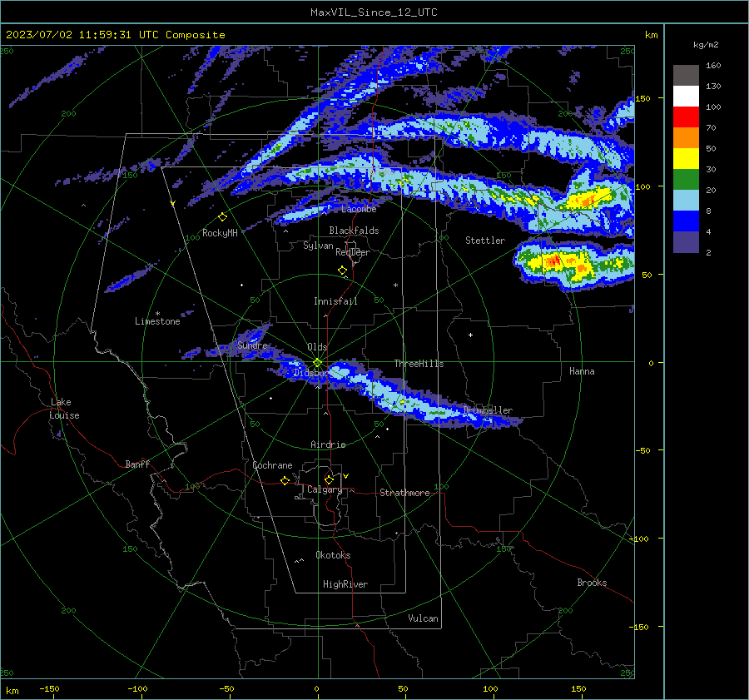The image size is (749, 700).
Task: Click the Brooks label
Action: tap(592, 583)
